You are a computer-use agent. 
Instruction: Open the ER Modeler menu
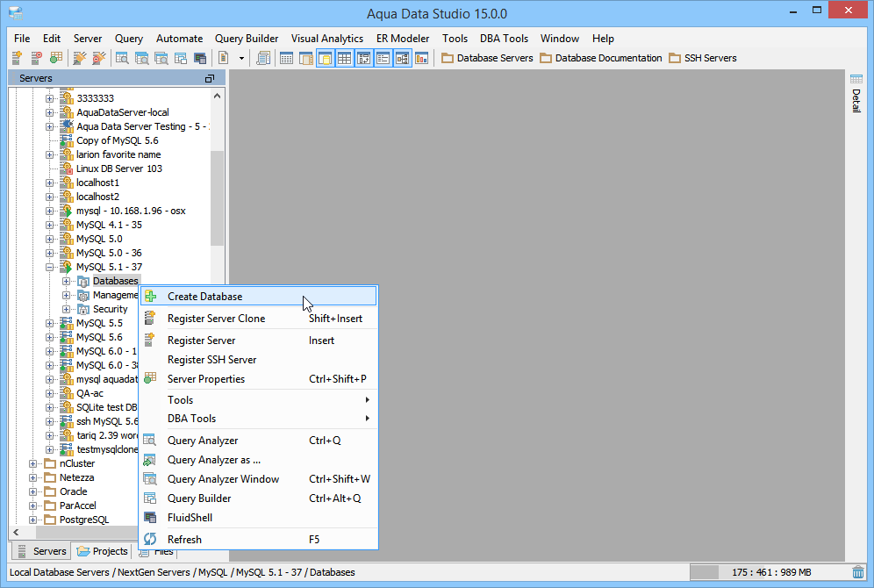(403, 39)
